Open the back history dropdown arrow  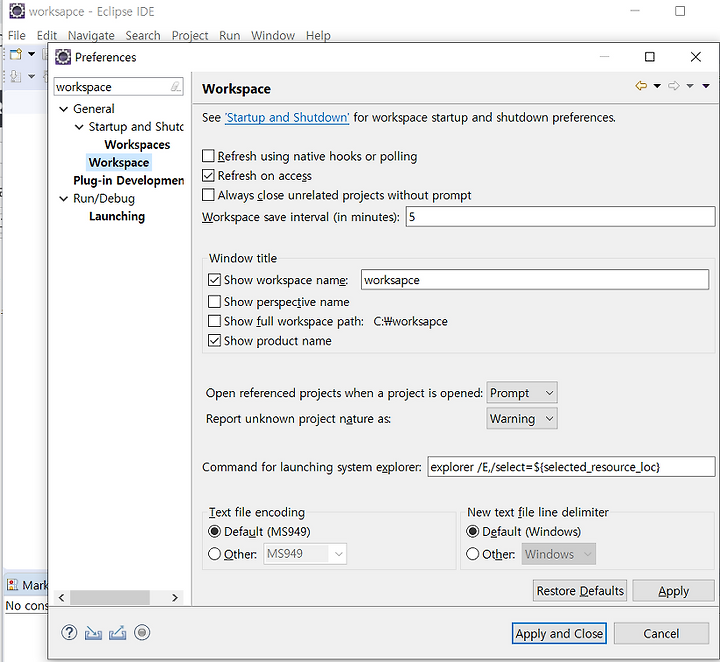pyautogui.click(x=657, y=86)
